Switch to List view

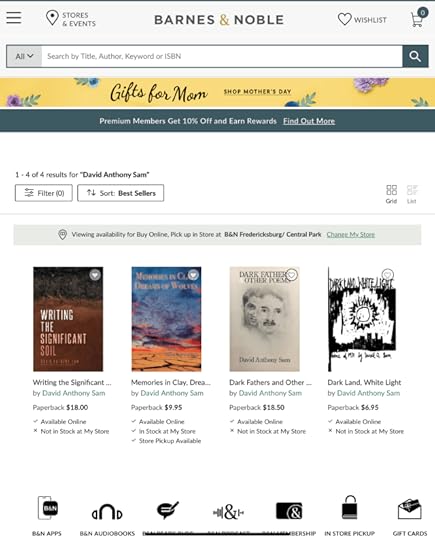412,194
